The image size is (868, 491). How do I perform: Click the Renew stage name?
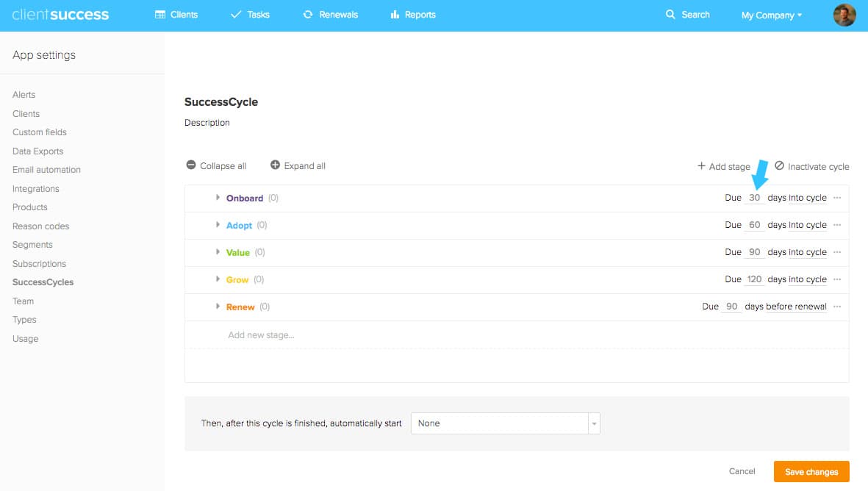[x=240, y=307]
